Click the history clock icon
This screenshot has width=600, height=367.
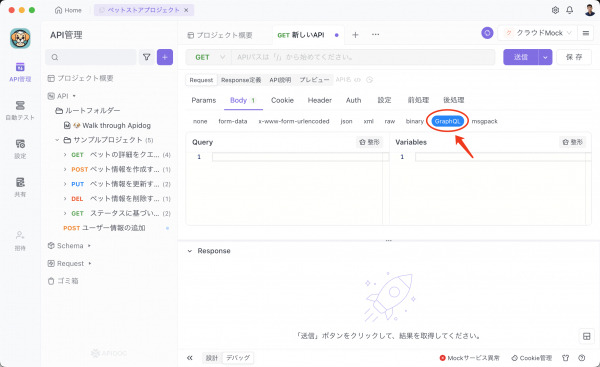click(369, 80)
